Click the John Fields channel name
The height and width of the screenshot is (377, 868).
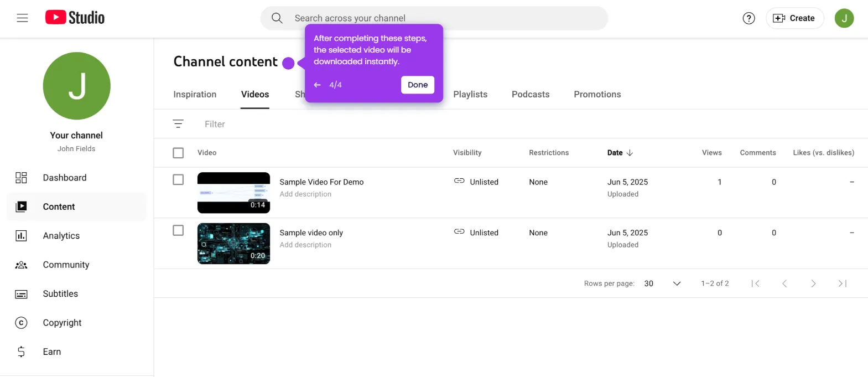point(76,149)
